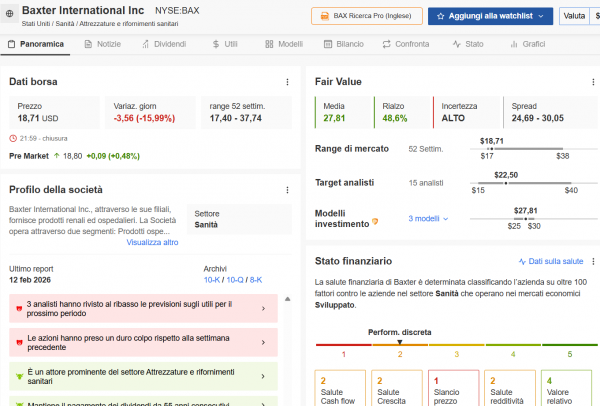Open the 10-K archive link
600x406 pixels.
pyautogui.click(x=213, y=281)
